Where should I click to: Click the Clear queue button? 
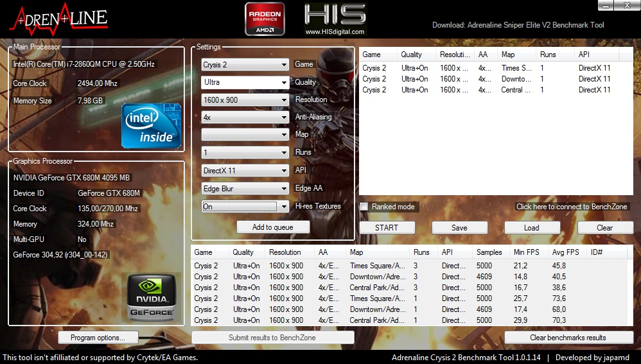click(605, 227)
